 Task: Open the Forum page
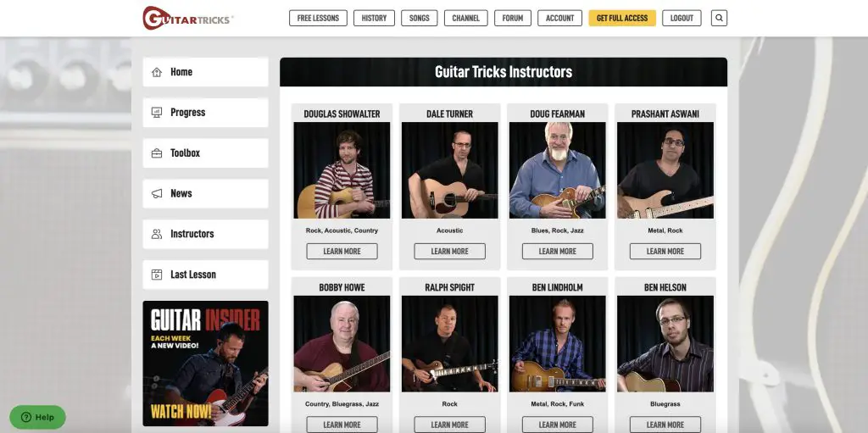point(513,18)
